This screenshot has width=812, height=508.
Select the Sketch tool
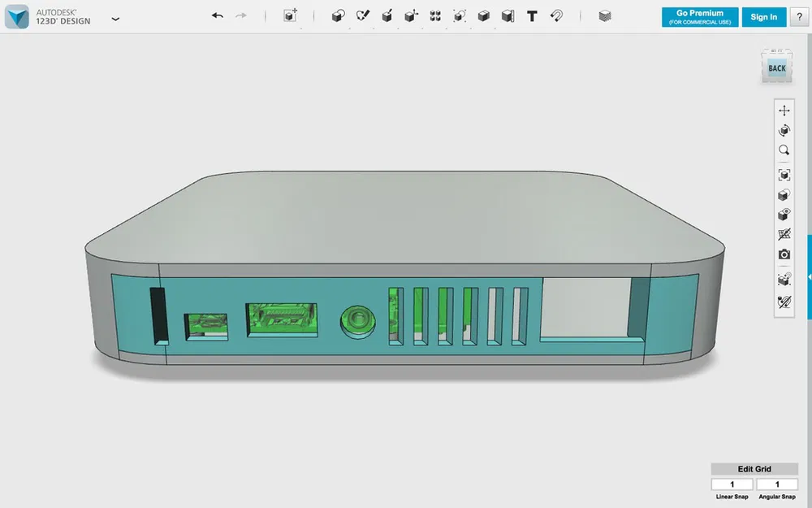pyautogui.click(x=362, y=16)
